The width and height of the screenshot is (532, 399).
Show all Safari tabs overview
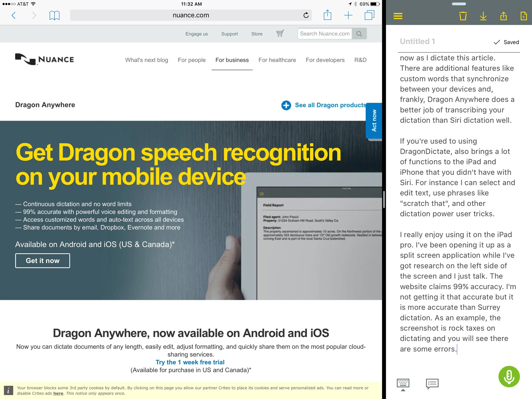[369, 15]
